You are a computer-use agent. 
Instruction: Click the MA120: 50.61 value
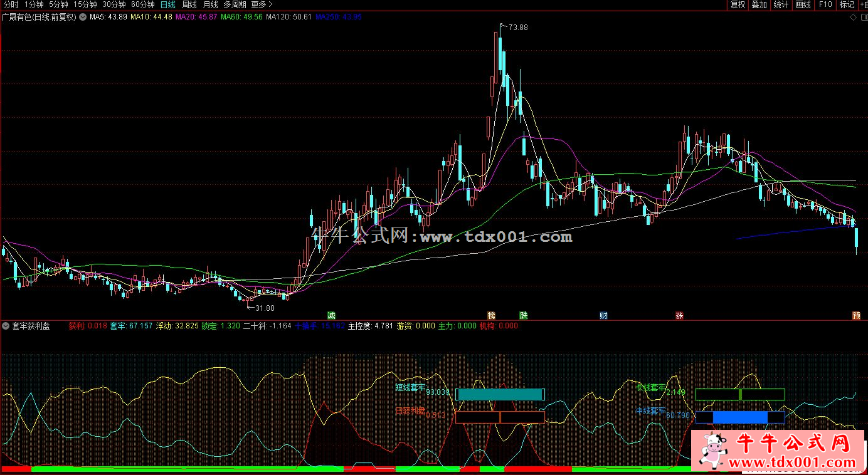[x=288, y=17]
